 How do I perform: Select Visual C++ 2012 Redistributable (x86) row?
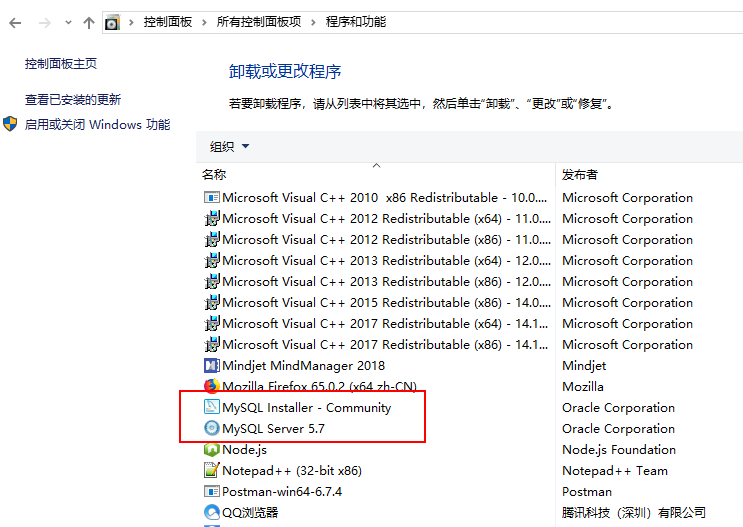click(386, 239)
